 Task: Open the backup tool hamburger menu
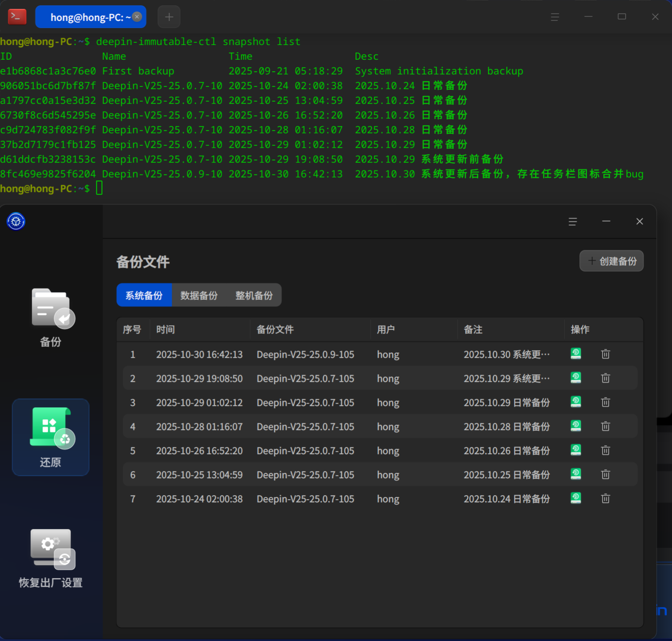pos(573,222)
